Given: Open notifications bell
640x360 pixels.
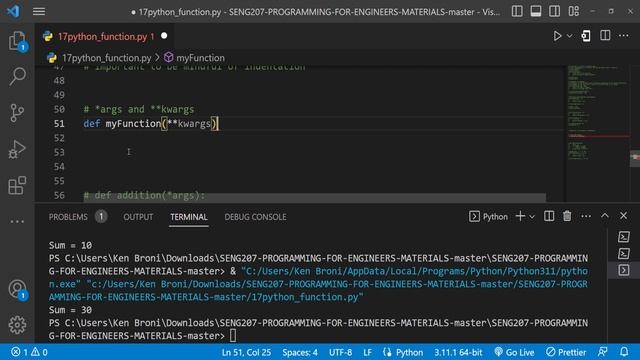Looking at the screenshot, I should (624, 352).
